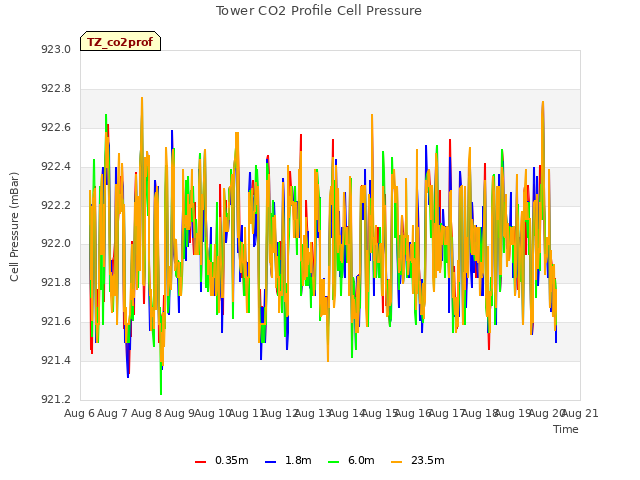The height and width of the screenshot is (480, 640).
Task: Click the Aug 17 x-axis date label
Action: coord(446,413)
